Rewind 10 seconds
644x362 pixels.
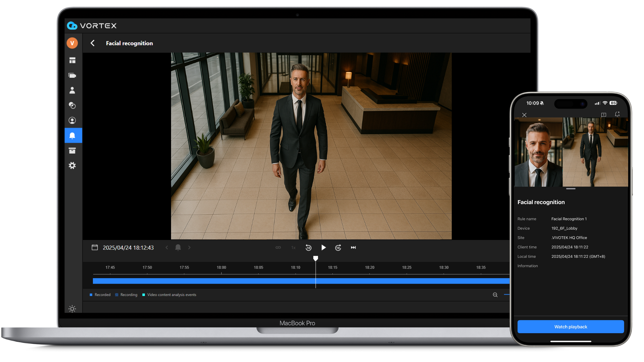tap(309, 248)
